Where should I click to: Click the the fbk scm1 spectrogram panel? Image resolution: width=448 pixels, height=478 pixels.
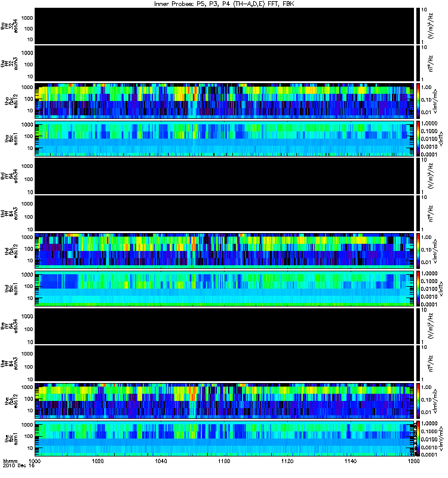pyautogui.click(x=225, y=439)
